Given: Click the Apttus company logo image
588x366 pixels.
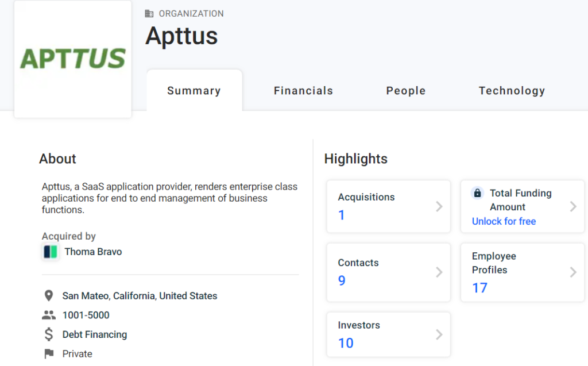Looking at the screenshot, I should [x=73, y=59].
